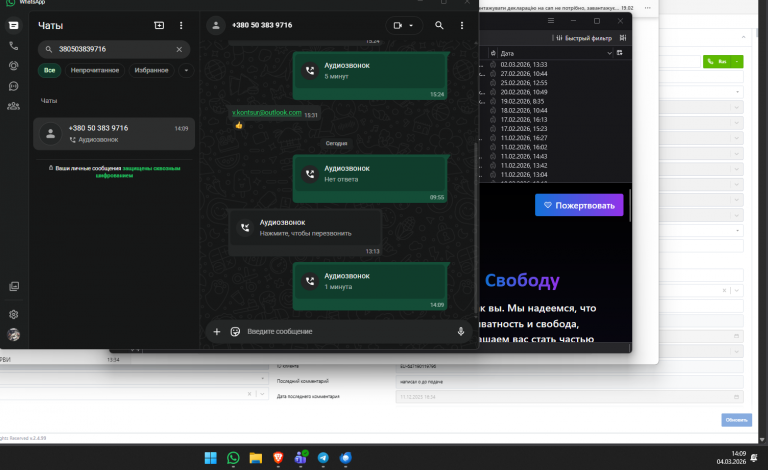Open the +380 50 383 9716 chat row

pos(114,134)
